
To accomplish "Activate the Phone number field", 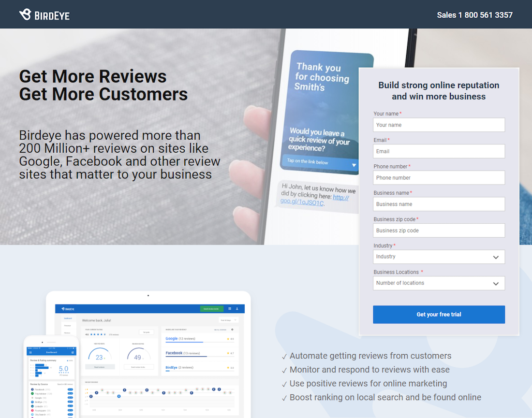I will point(439,178).
